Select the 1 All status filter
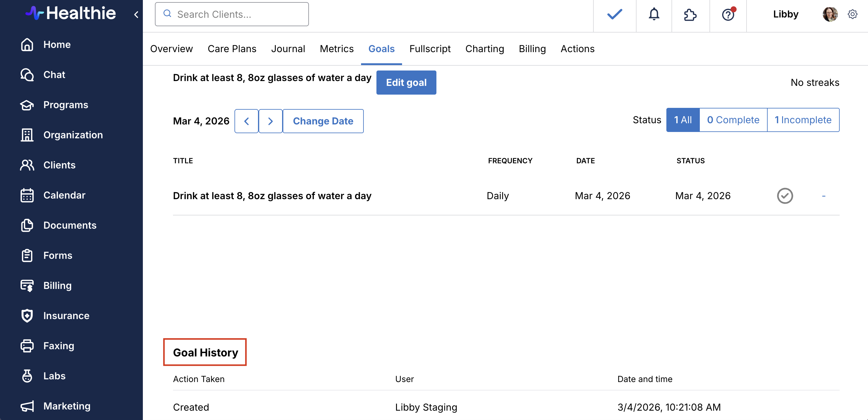Image resolution: width=868 pixels, height=420 pixels. (683, 120)
